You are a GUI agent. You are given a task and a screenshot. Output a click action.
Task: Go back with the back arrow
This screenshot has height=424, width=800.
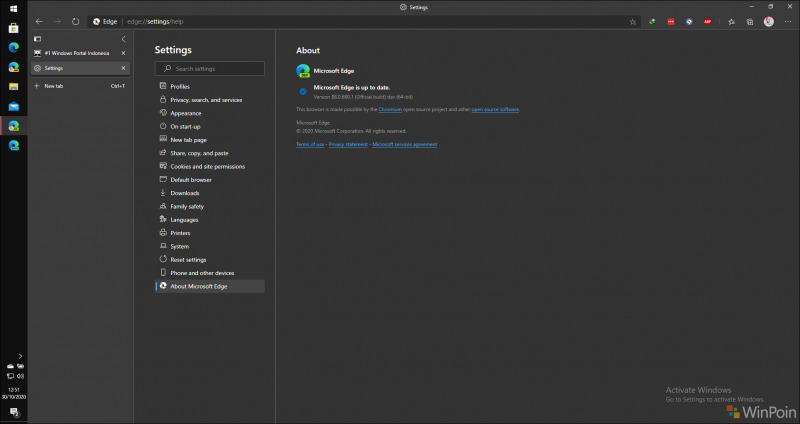pos(39,21)
